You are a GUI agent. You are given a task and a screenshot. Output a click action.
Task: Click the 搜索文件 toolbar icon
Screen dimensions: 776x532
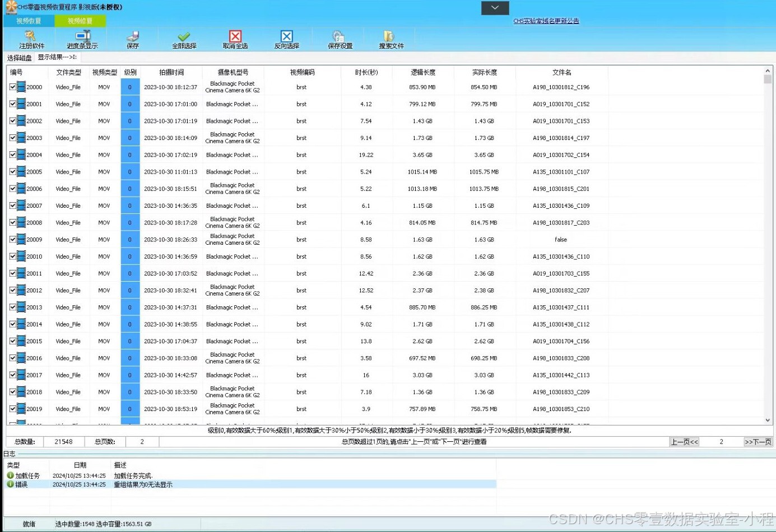coord(389,36)
